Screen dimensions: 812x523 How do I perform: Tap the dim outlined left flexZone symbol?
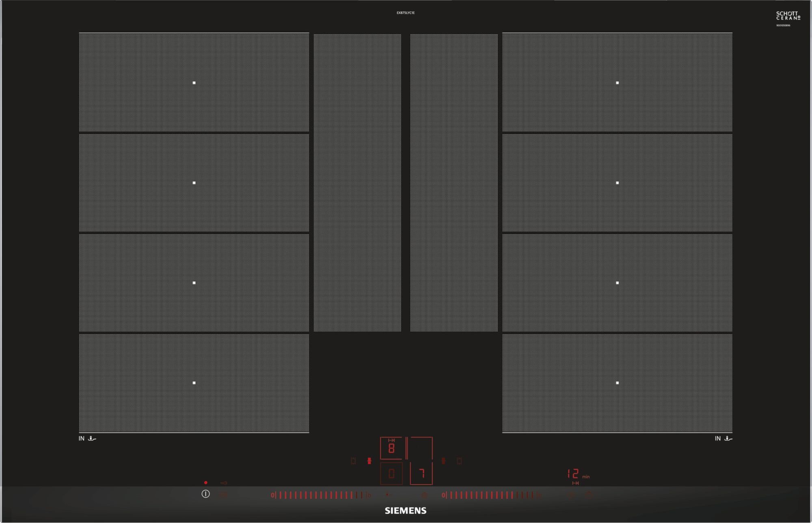pos(353,461)
